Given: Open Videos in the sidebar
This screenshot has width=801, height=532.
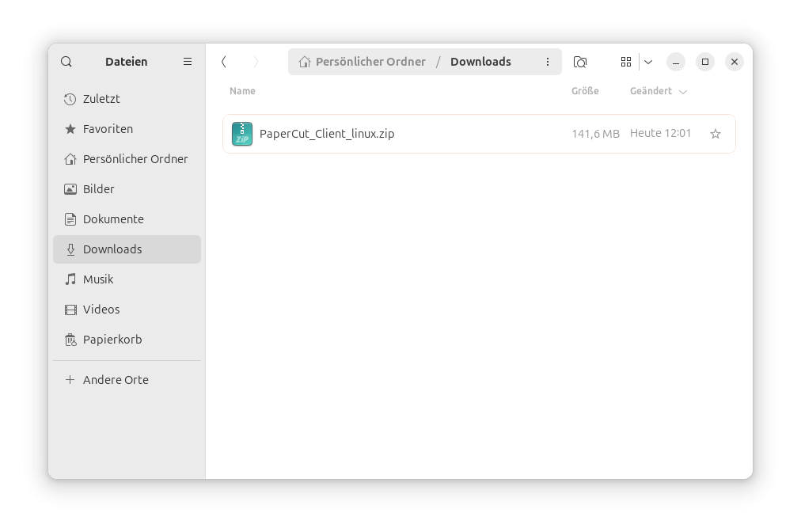Looking at the screenshot, I should click(x=127, y=310).
